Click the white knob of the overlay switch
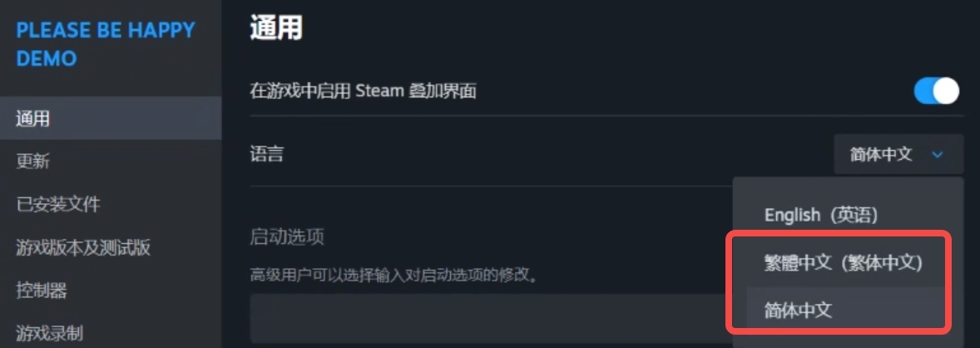This screenshot has width=980, height=348. click(x=946, y=91)
